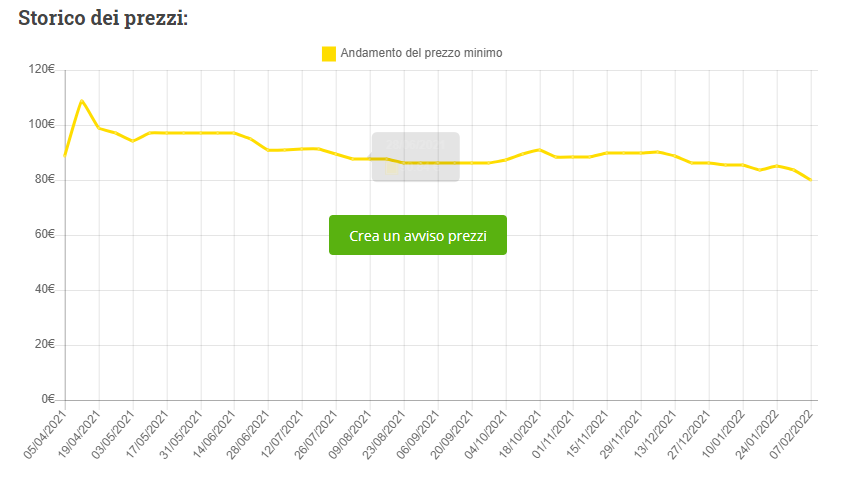Toggle the Andamento del prezzo minimo legend label
The height and width of the screenshot is (491, 858).
click(421, 53)
